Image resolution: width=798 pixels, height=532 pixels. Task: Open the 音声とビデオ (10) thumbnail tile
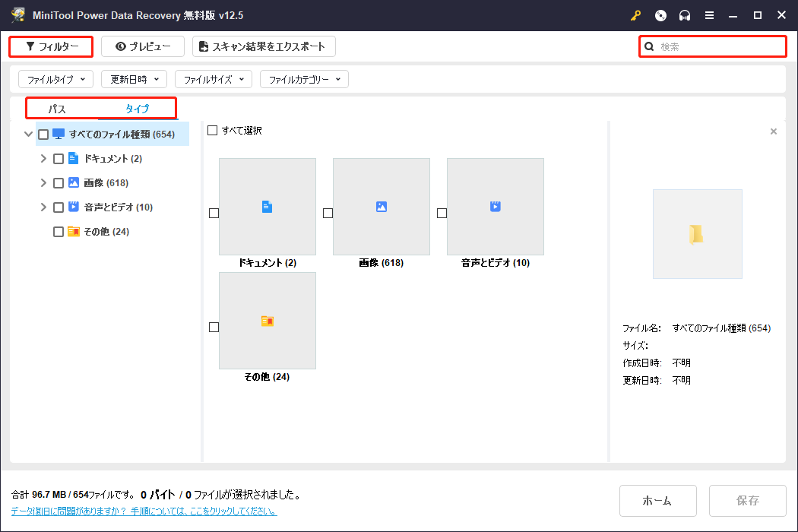click(496, 206)
